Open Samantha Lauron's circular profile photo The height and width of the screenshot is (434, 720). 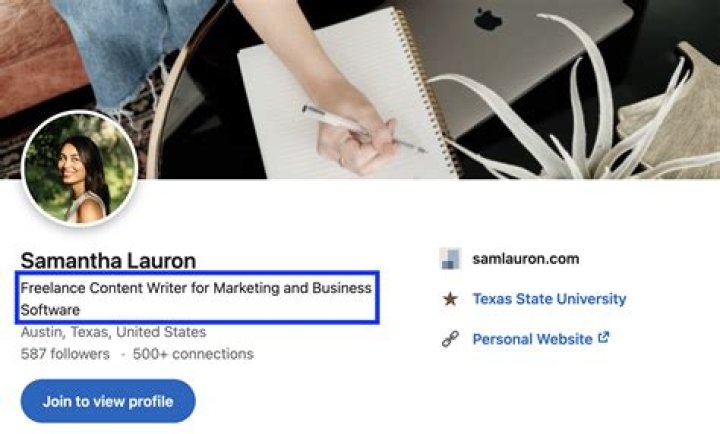(x=79, y=169)
